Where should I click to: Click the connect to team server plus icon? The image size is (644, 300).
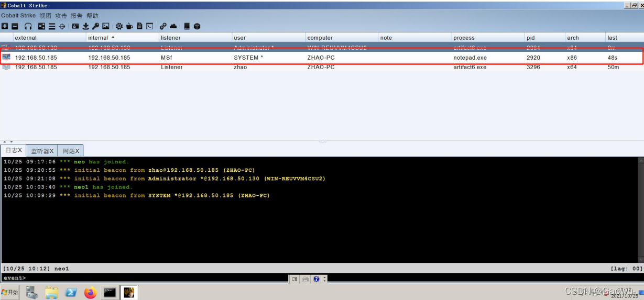pyautogui.click(x=4, y=26)
